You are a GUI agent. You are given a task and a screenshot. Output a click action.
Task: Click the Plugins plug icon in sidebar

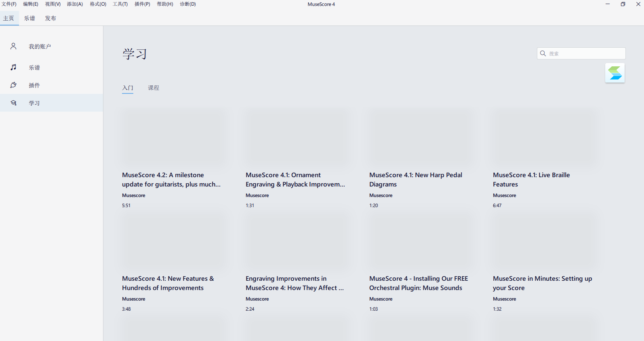tap(13, 85)
